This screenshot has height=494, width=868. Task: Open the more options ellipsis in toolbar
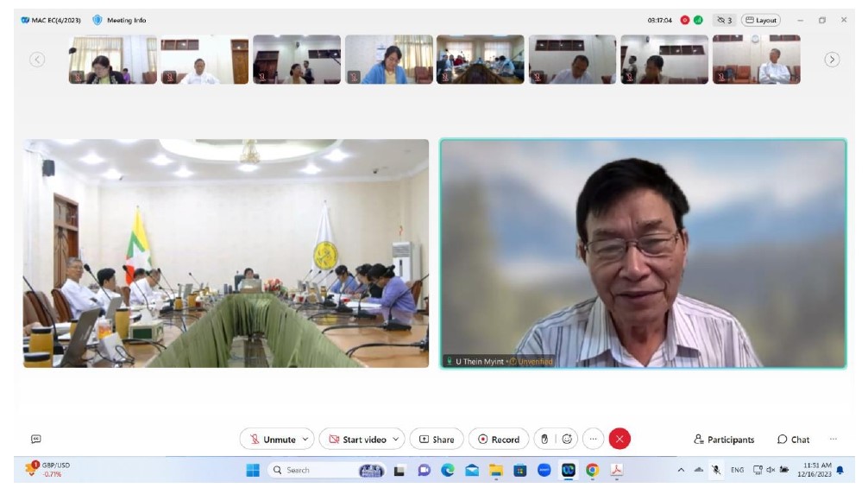593,439
